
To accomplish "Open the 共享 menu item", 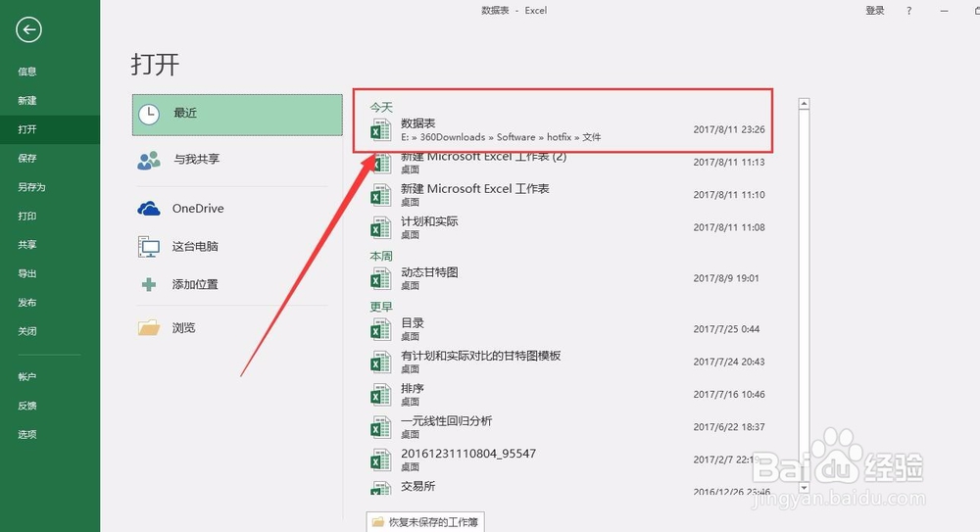I will (x=27, y=244).
